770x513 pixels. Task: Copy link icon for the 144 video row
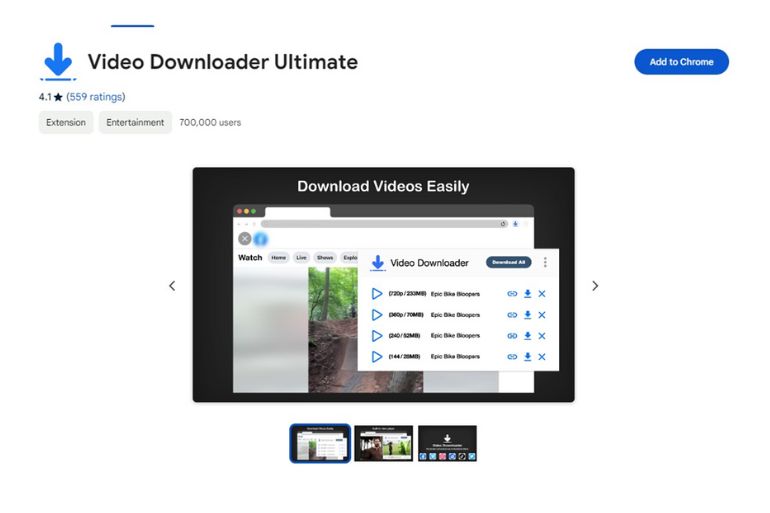(512, 357)
